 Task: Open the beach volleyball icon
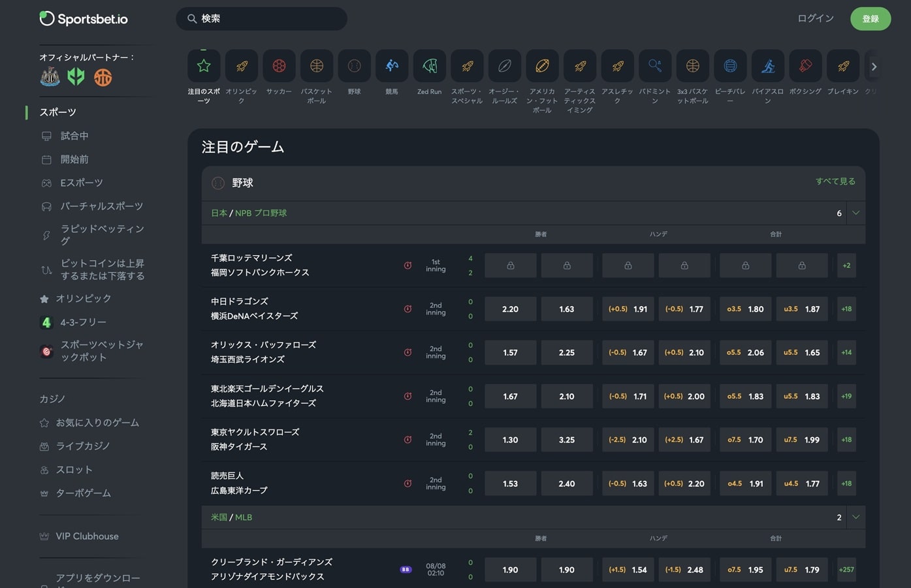tap(730, 66)
